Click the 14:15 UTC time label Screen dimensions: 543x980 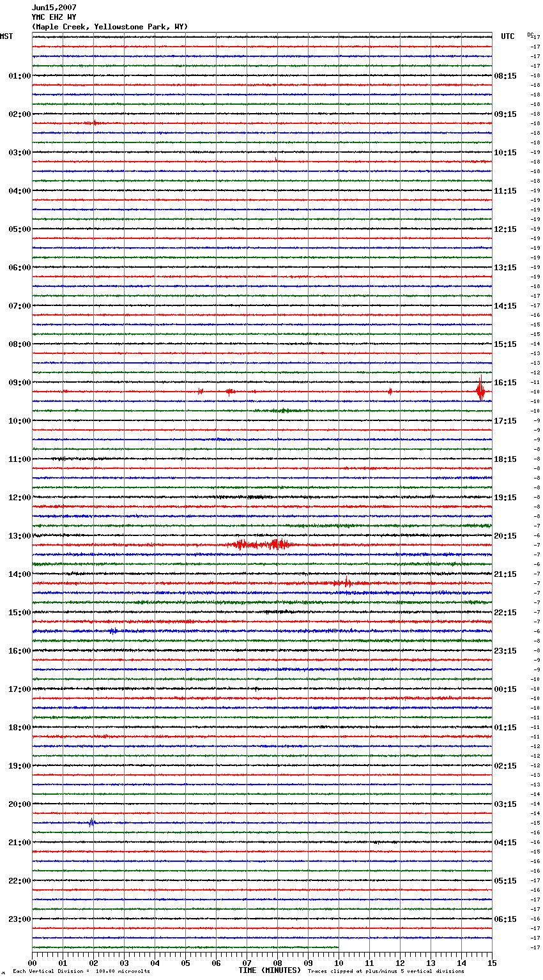[x=505, y=306]
